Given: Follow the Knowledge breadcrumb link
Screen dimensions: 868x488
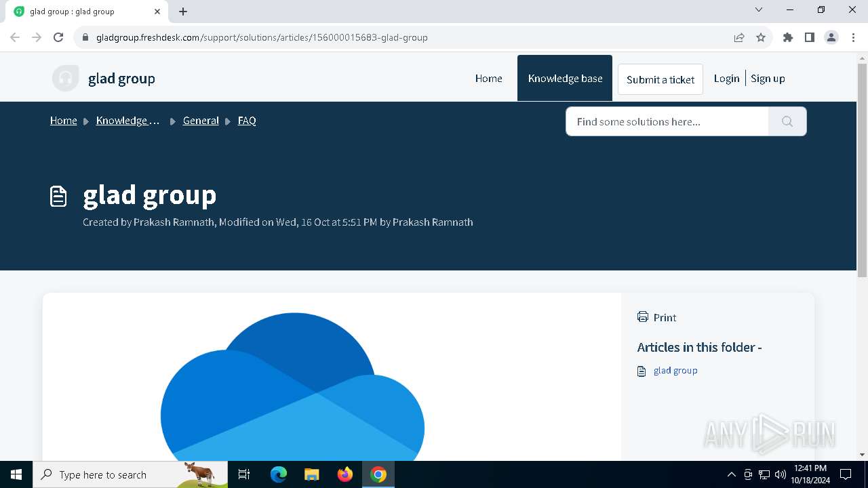Looking at the screenshot, I should coord(127,121).
